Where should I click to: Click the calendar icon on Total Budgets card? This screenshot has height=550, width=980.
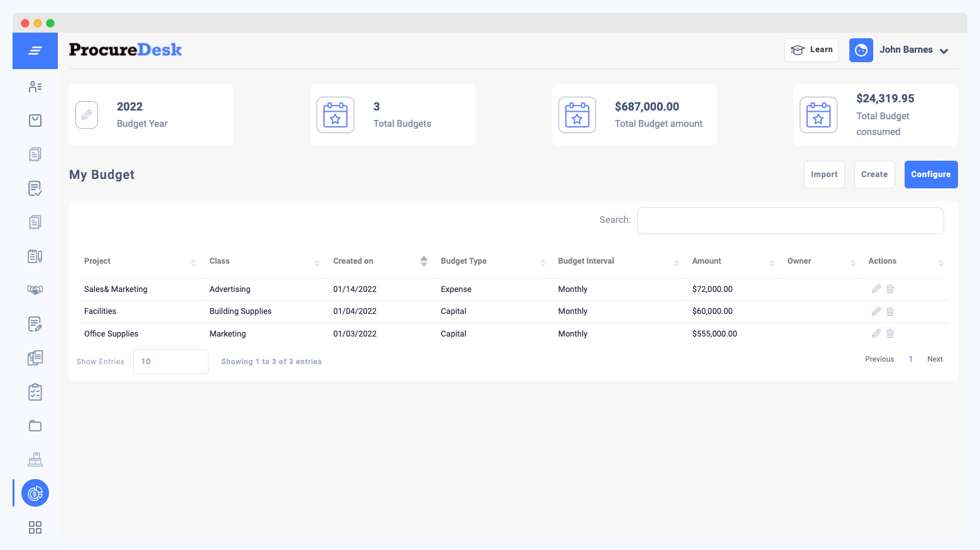[x=335, y=114]
